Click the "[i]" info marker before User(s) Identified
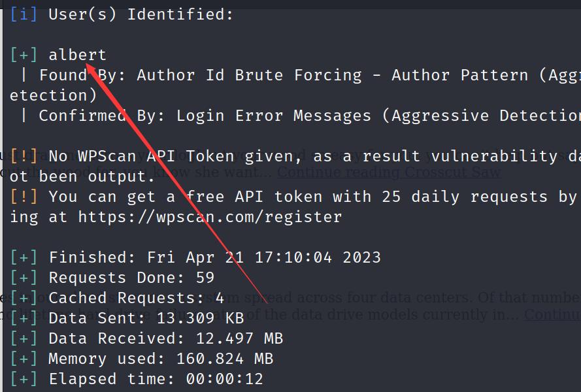 [24, 14]
